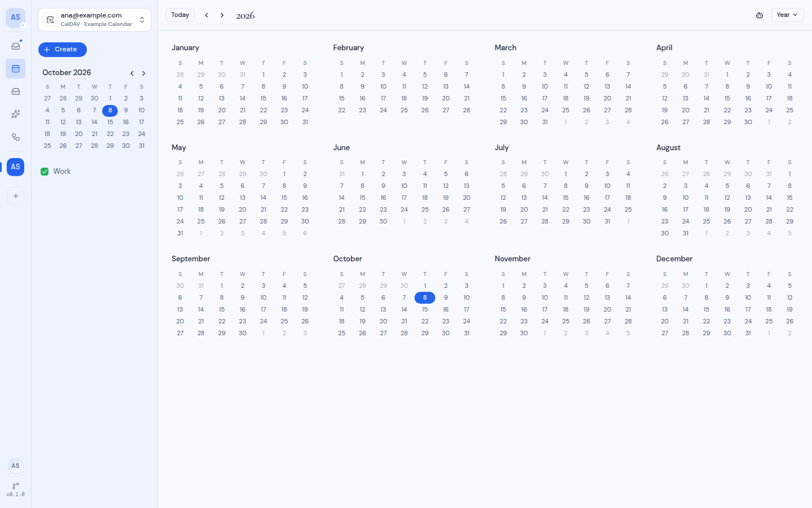This screenshot has height=508, width=812.
Task: Open the December month heading
Action: click(674, 259)
